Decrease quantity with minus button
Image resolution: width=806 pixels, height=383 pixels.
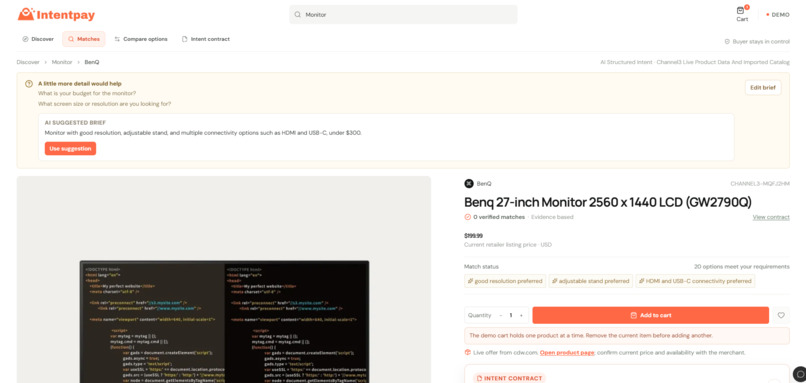501,315
